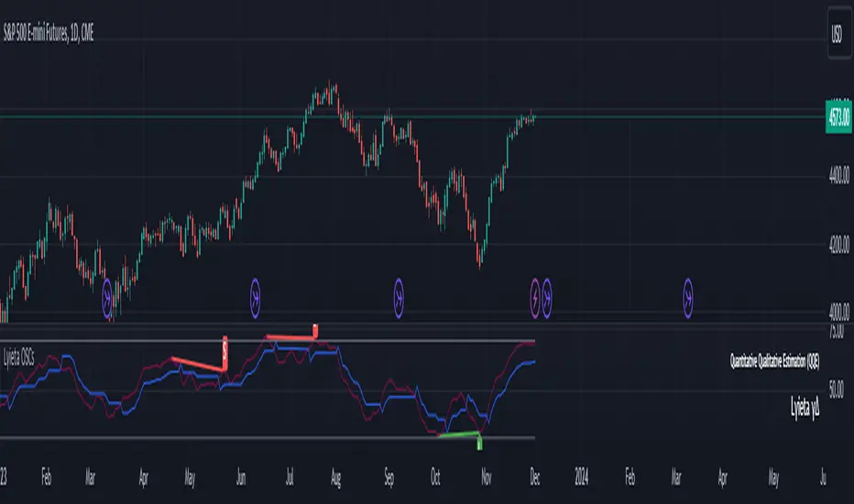
Task: Click the 2024 time axis label
Action: point(581,477)
